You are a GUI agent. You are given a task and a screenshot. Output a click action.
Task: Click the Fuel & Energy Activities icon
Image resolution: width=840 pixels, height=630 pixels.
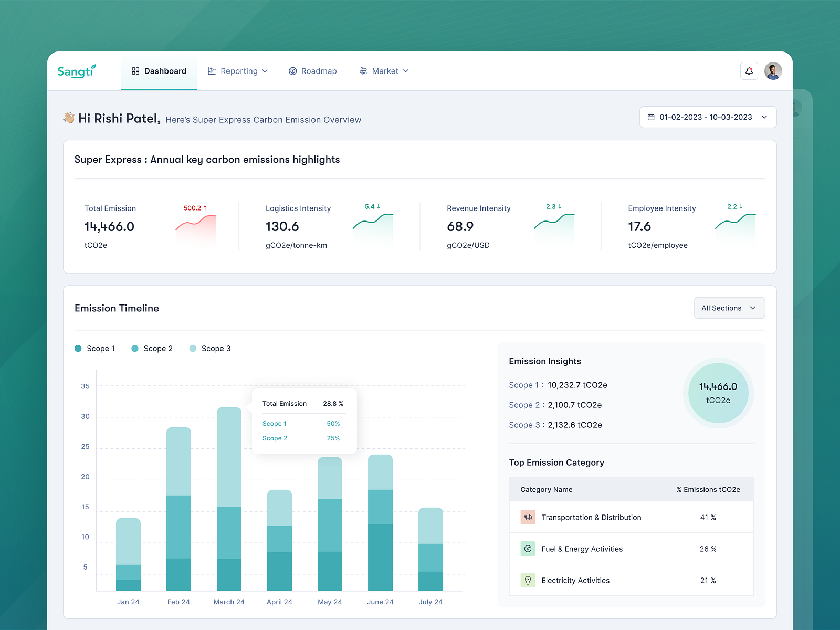pyautogui.click(x=528, y=549)
